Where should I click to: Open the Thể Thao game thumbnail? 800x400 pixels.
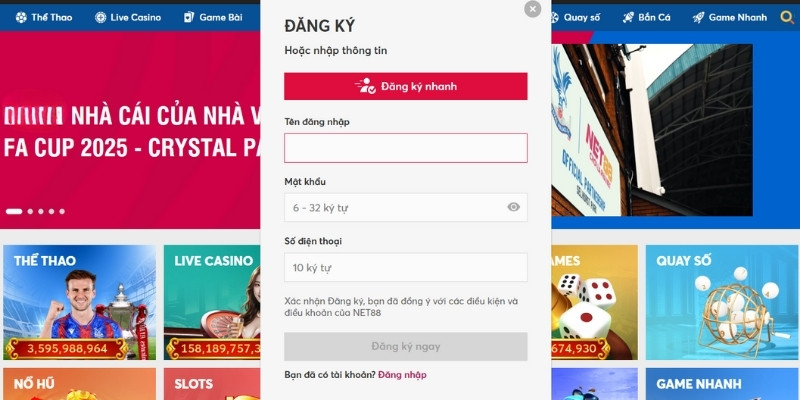coord(80,302)
